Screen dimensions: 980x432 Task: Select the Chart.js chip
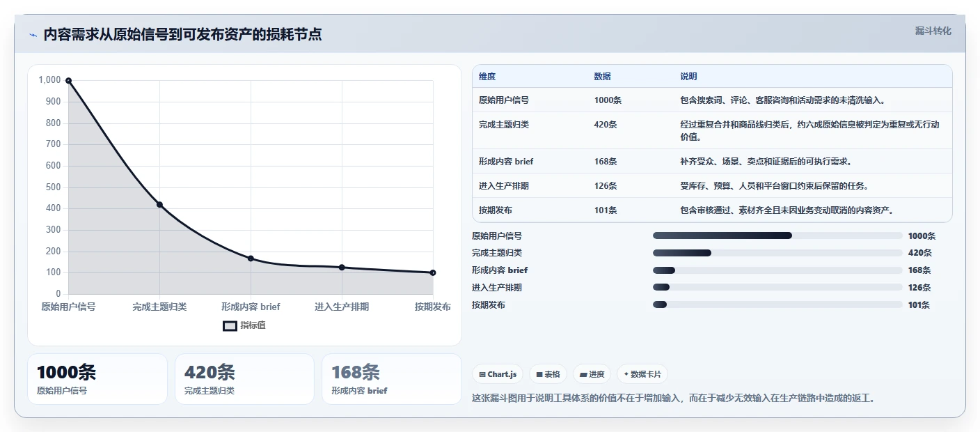click(x=498, y=374)
